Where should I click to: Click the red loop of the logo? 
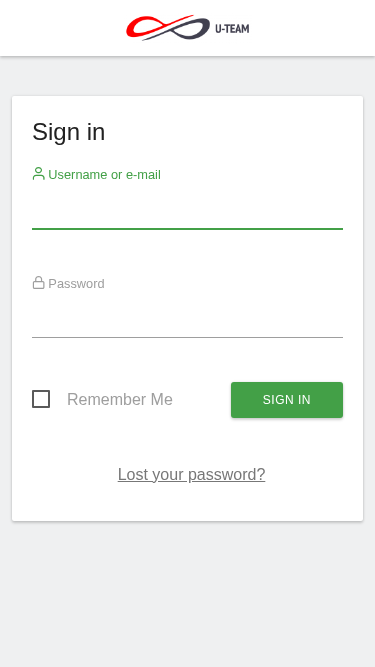[145, 28]
